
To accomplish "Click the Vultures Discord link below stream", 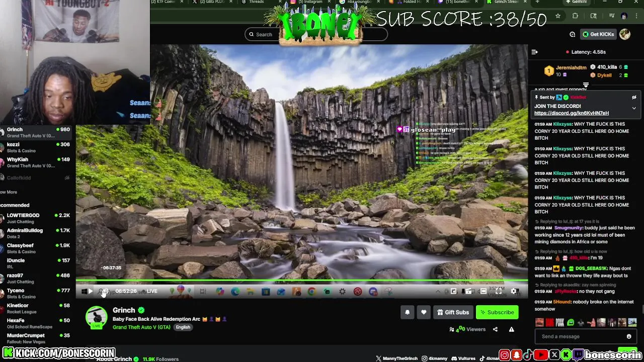I will coord(463,358).
